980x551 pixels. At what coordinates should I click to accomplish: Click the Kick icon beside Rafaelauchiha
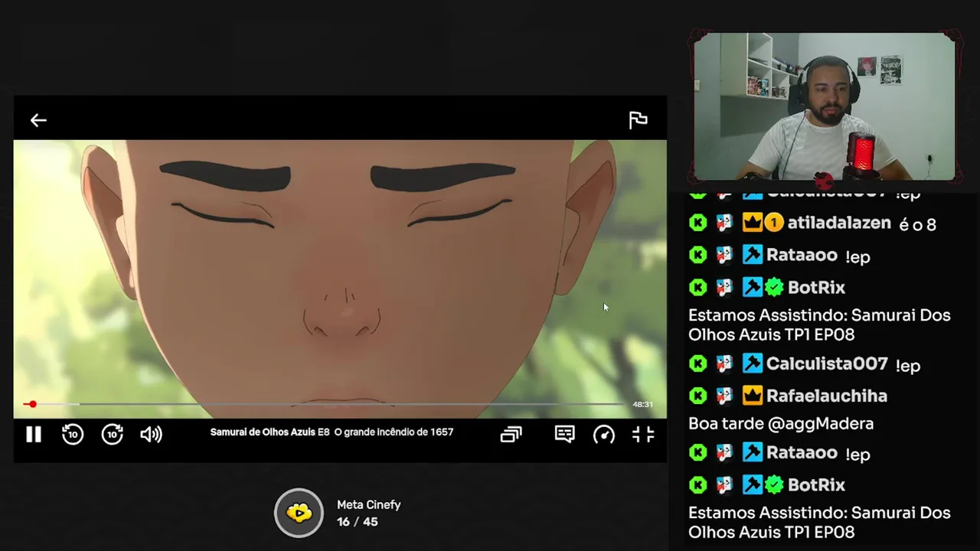pyautogui.click(x=697, y=396)
